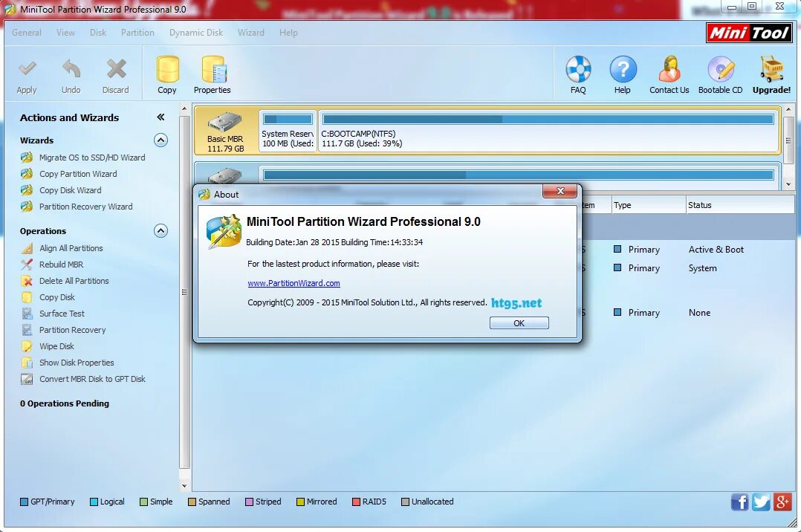Click the Discard X icon
The height and width of the screenshot is (532, 801).
click(116, 69)
